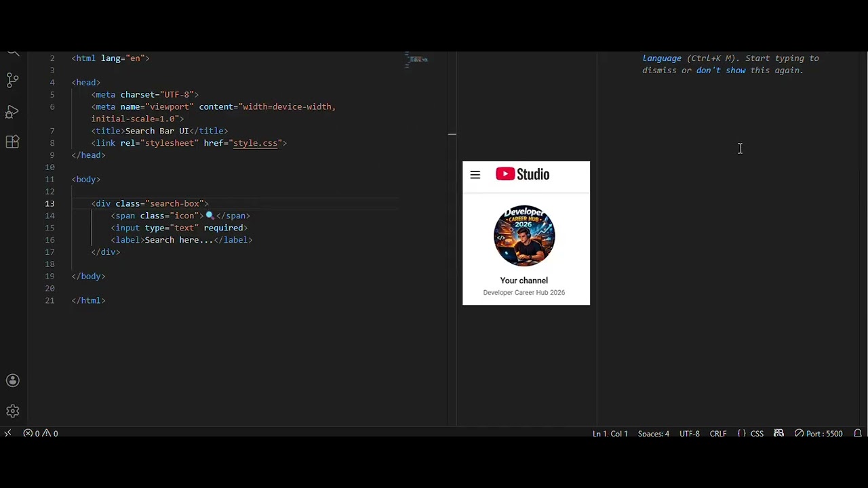The image size is (868, 488).
Task: Open the Manage gear menu
Action: coord(12,411)
